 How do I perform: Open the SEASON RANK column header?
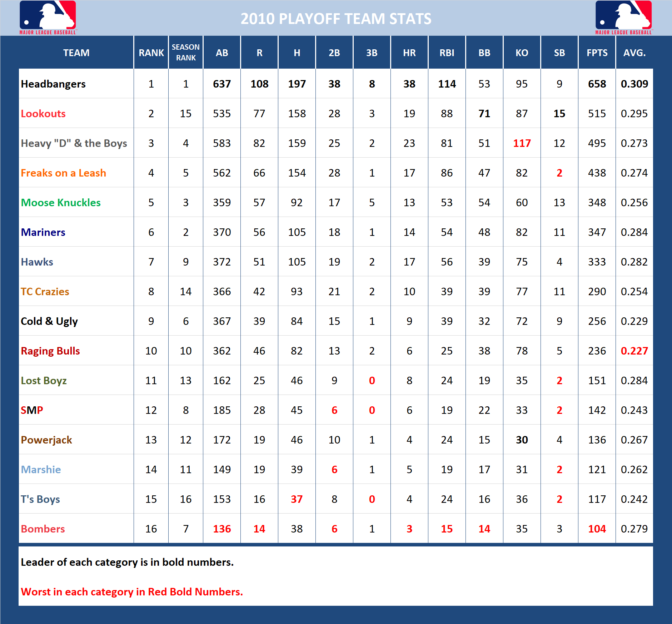[x=185, y=53]
